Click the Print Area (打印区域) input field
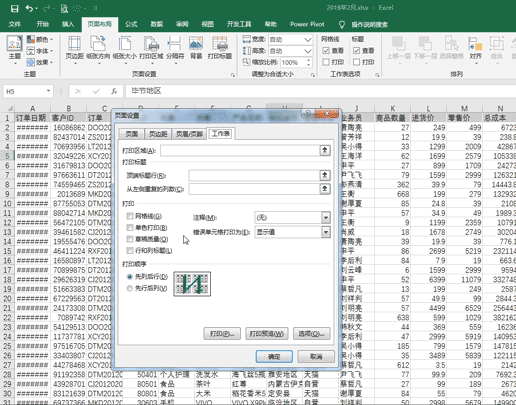This screenshot has height=405, width=516. tap(240, 150)
